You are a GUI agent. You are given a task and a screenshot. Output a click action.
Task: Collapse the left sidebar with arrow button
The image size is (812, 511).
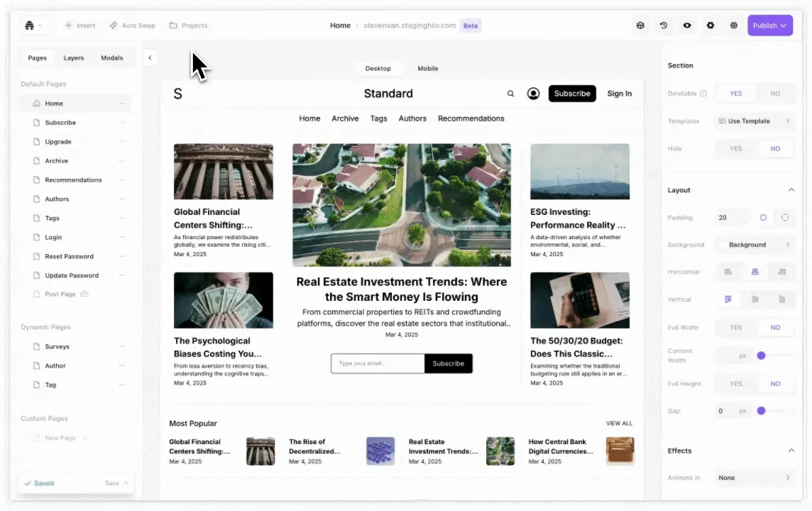[150, 58]
